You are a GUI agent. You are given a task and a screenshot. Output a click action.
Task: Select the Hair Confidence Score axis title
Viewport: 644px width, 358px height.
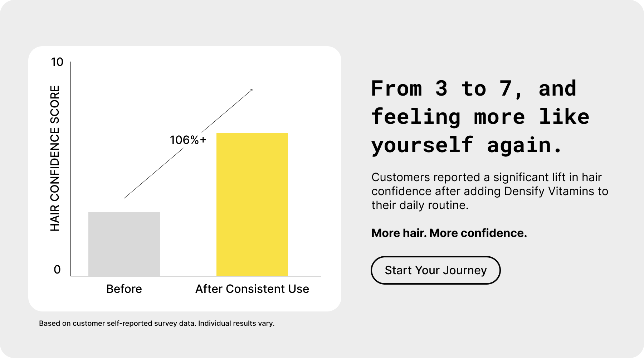tap(55, 158)
